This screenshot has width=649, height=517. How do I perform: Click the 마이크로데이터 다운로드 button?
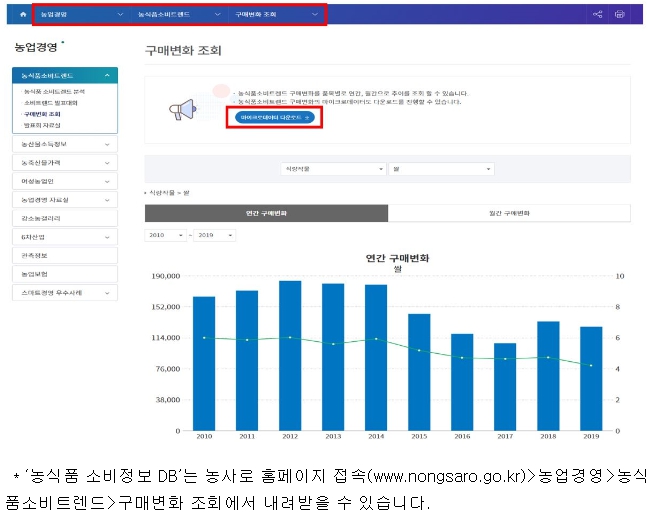point(275,117)
